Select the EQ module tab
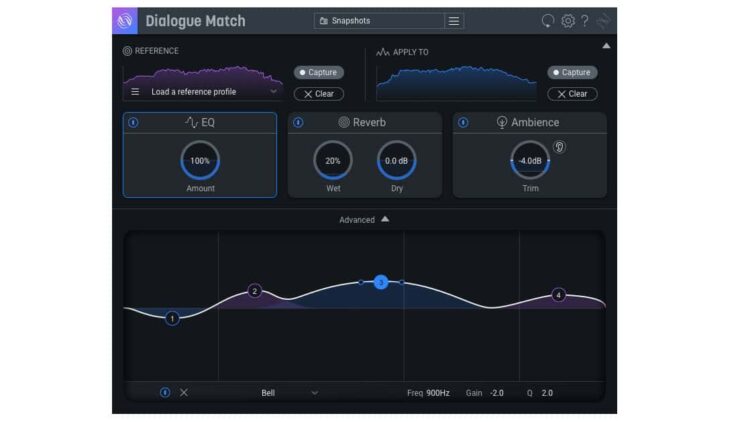 click(200, 122)
